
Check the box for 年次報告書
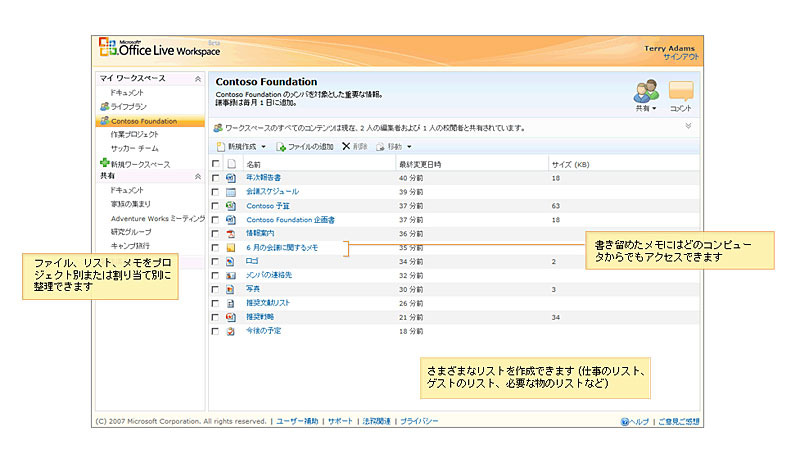coord(215,178)
